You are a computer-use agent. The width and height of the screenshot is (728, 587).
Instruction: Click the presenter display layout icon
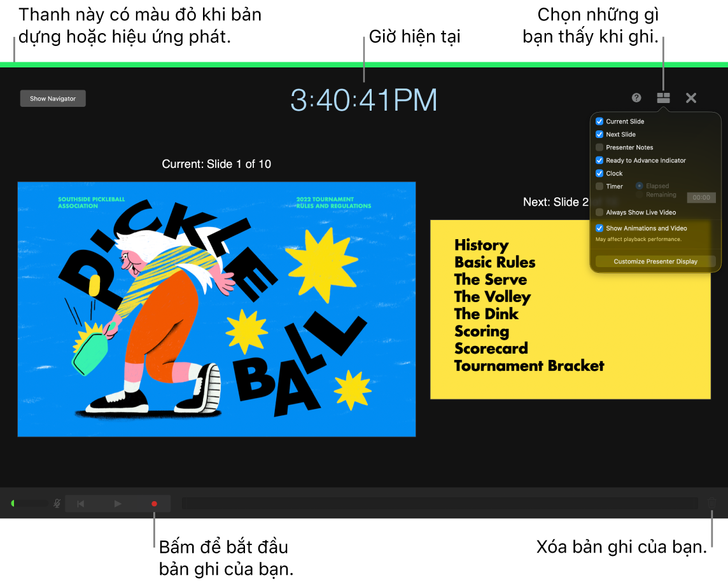(x=663, y=97)
